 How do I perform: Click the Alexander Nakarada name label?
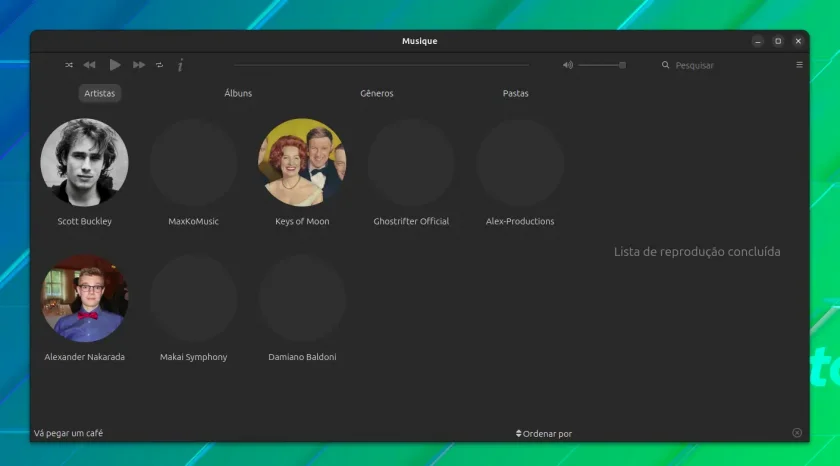click(85, 357)
